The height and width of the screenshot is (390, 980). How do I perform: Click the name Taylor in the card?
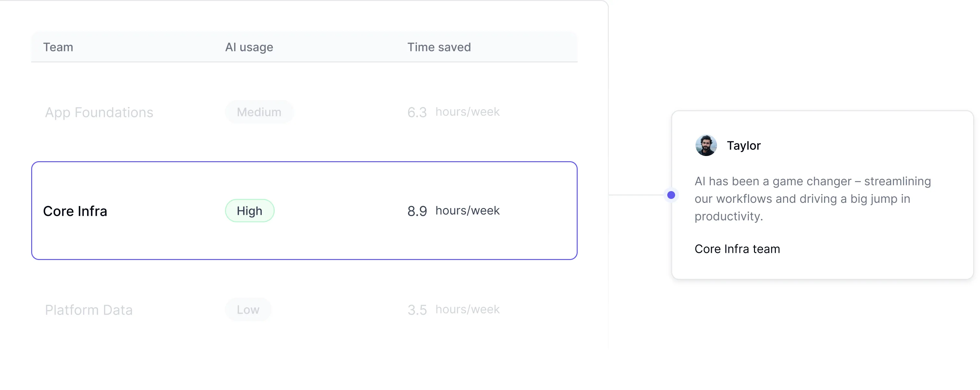pos(743,146)
